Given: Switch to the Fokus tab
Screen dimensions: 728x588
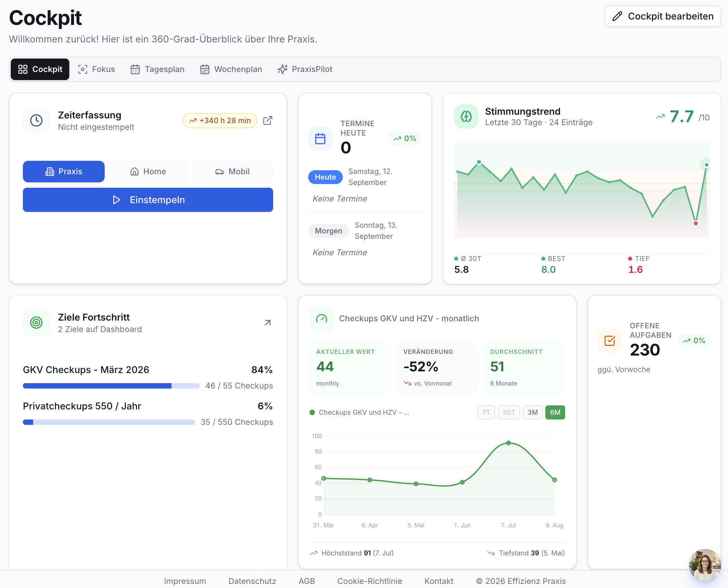Looking at the screenshot, I should point(97,69).
